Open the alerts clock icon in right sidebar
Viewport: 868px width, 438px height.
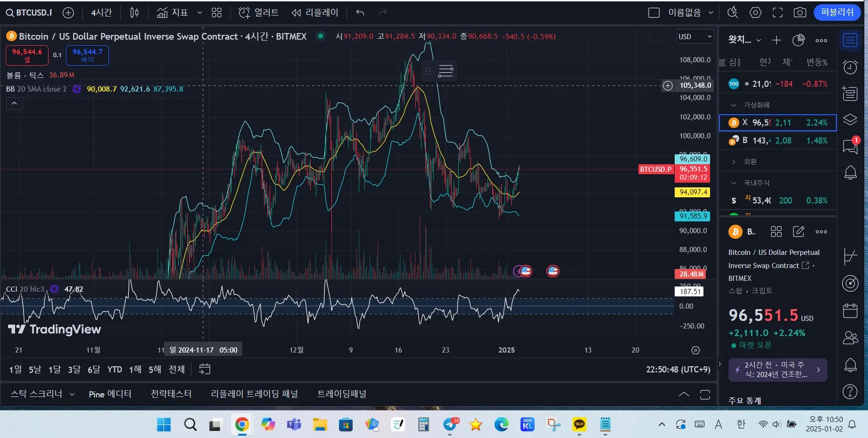[850, 67]
